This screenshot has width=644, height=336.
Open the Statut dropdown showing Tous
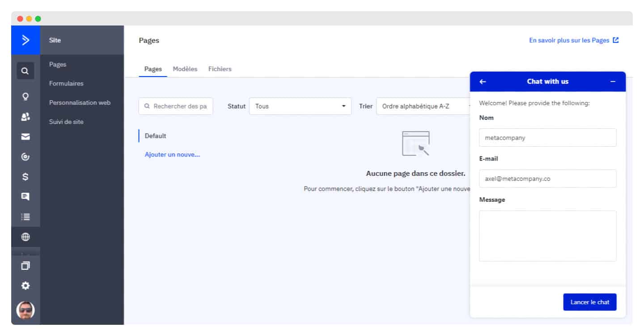[x=300, y=106]
